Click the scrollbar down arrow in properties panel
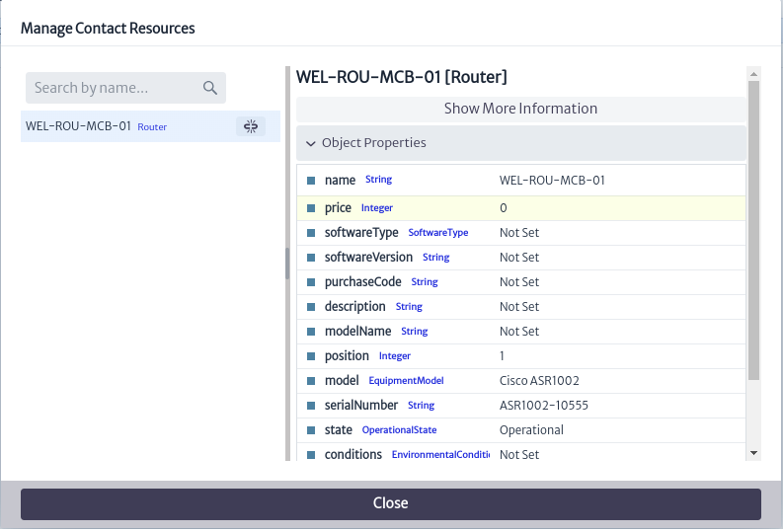Screen dimensions: 783x532 [754, 453]
